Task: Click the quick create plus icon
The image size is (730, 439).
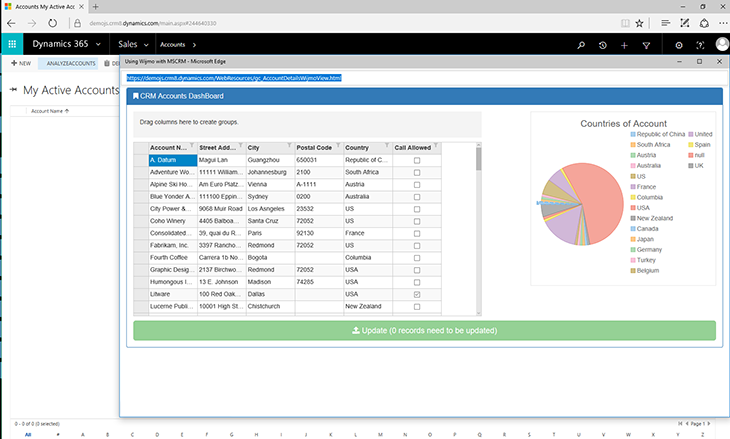Action: coord(624,45)
